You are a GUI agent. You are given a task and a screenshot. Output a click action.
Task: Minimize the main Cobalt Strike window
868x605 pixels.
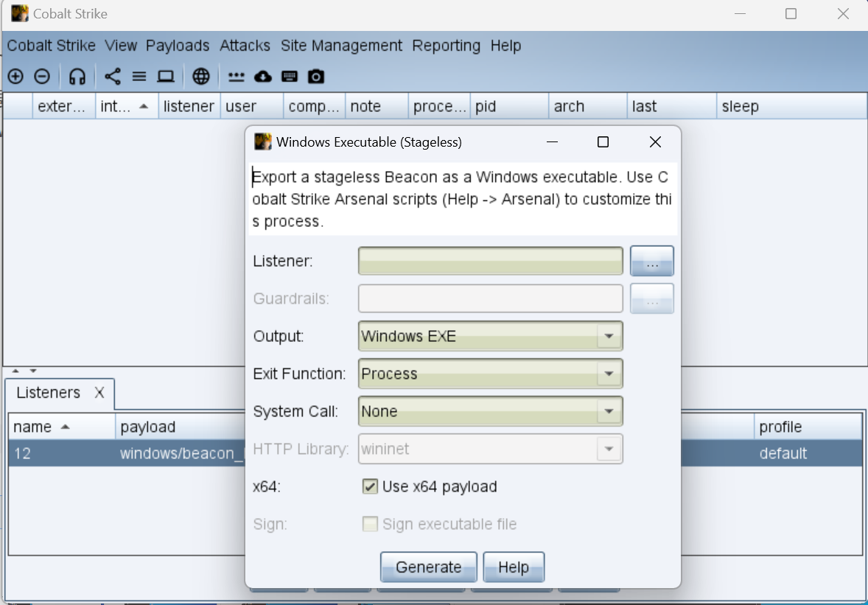click(x=740, y=14)
